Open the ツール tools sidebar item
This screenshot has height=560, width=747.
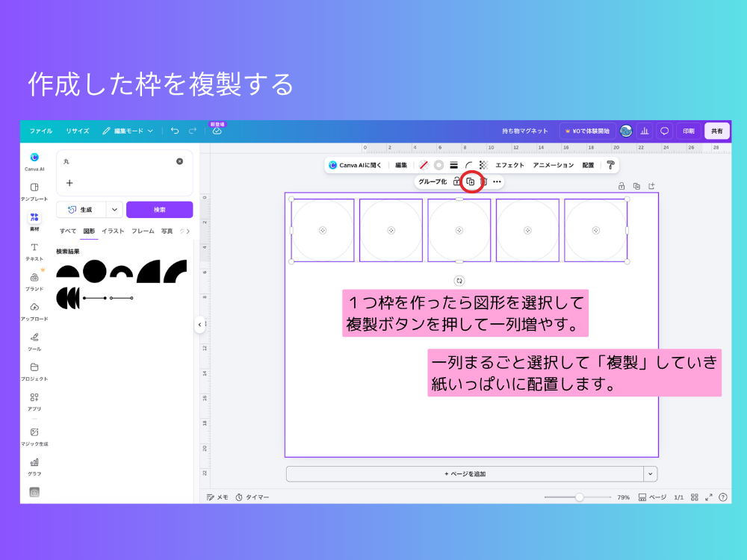(34, 342)
